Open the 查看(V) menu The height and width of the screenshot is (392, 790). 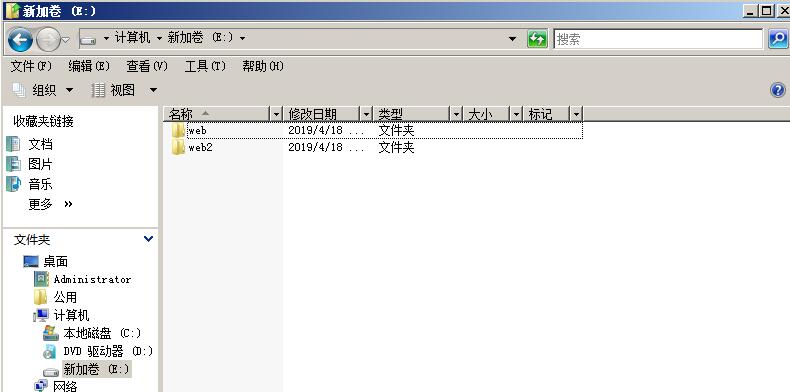(147, 66)
